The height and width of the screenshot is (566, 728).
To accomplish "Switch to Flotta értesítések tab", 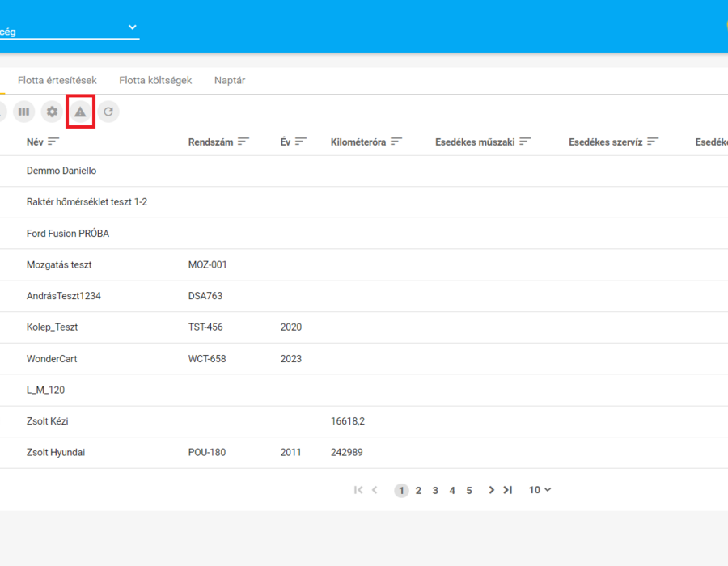I will click(x=57, y=80).
